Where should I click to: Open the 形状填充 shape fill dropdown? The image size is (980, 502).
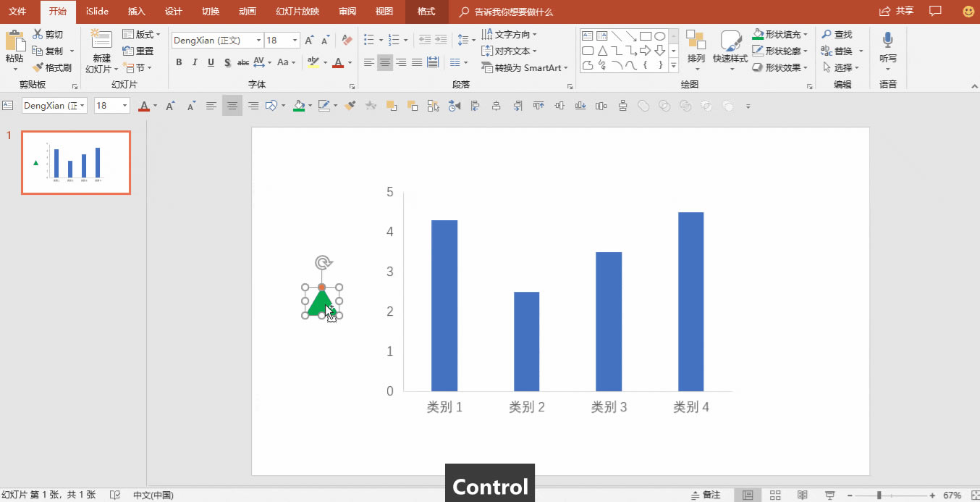(x=806, y=34)
